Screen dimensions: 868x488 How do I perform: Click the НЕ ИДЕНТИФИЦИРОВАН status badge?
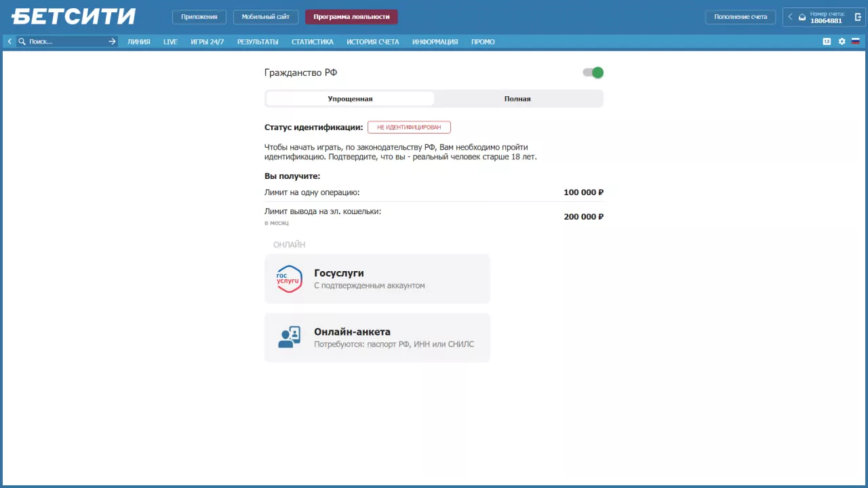(409, 127)
